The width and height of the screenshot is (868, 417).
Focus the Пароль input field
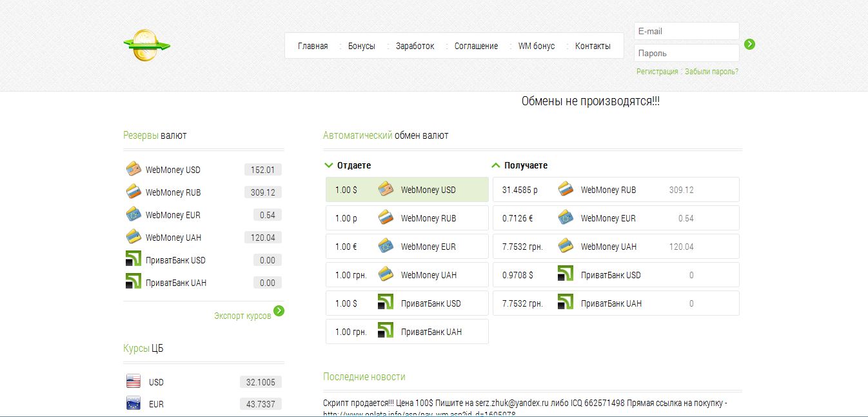tap(686, 53)
